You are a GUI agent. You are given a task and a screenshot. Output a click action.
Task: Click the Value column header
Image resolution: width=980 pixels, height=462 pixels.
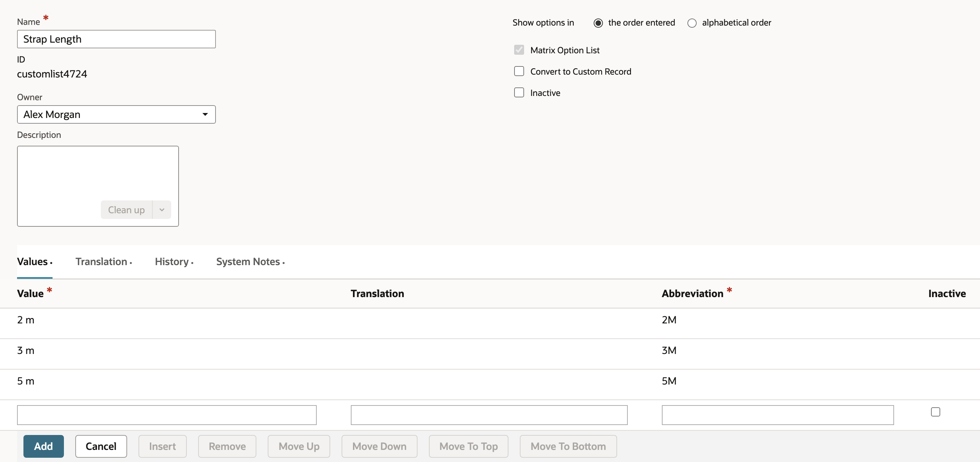point(31,293)
